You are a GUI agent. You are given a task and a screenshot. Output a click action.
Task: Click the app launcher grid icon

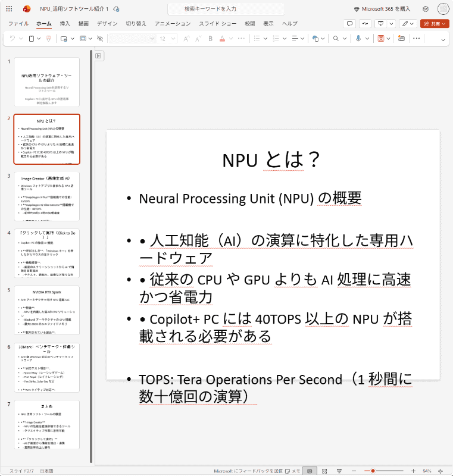click(10, 9)
